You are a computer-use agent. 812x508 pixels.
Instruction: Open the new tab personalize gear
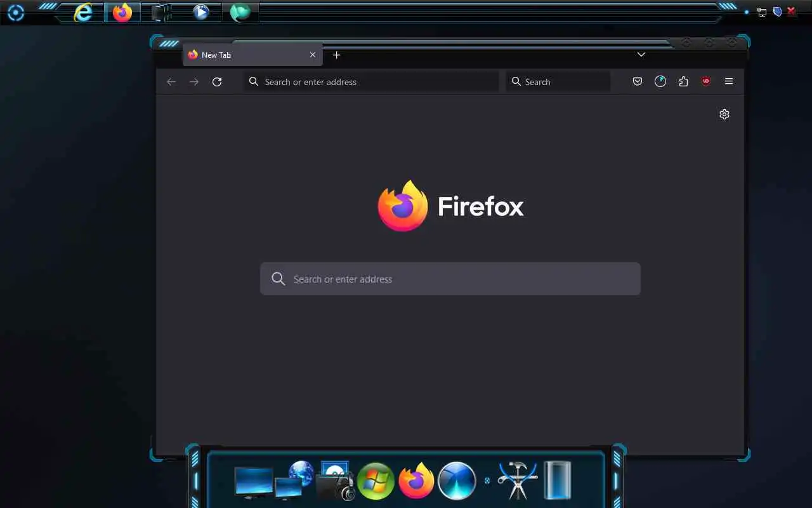point(724,114)
